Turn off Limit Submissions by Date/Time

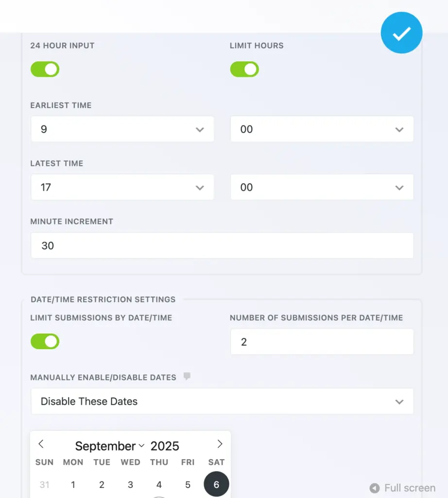pos(45,341)
